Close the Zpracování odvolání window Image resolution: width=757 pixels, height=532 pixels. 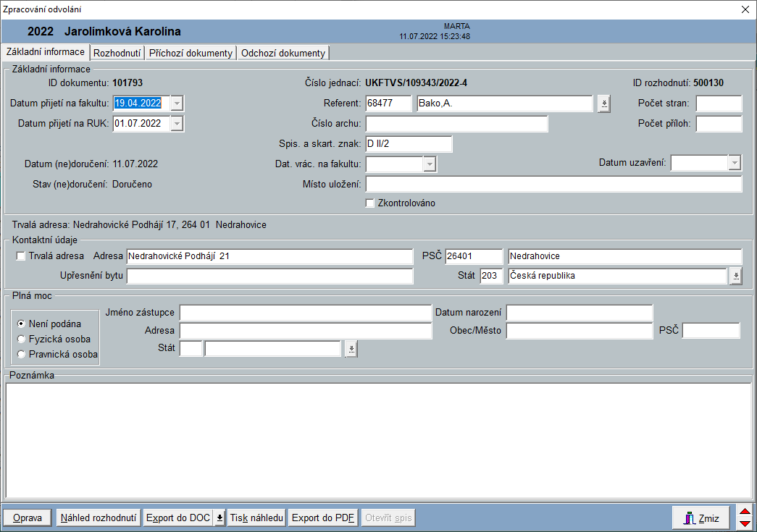tap(745, 9)
